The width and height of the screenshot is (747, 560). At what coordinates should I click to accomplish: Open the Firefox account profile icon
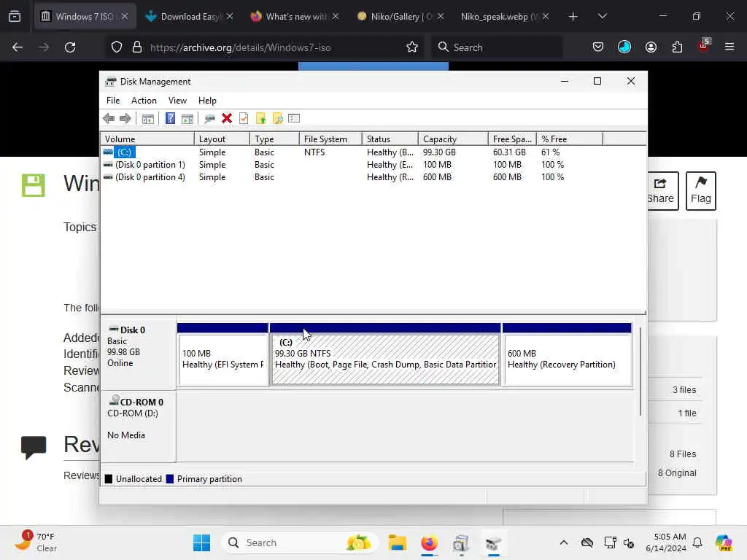651,47
